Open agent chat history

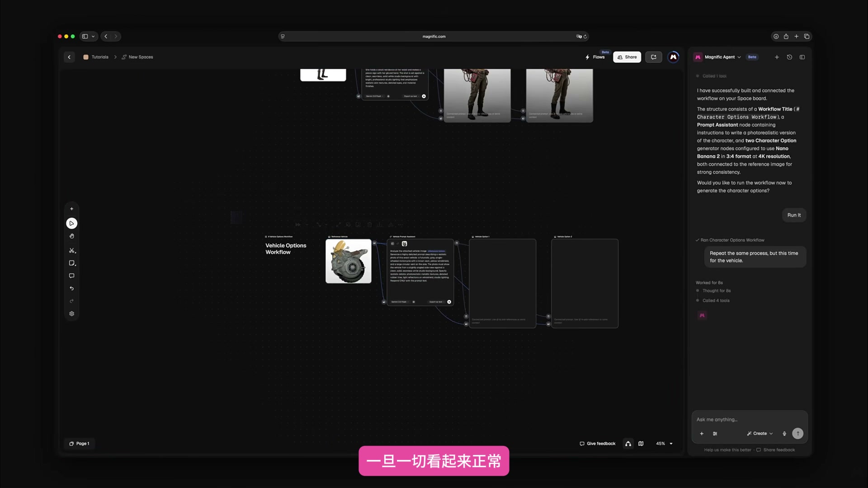(789, 57)
